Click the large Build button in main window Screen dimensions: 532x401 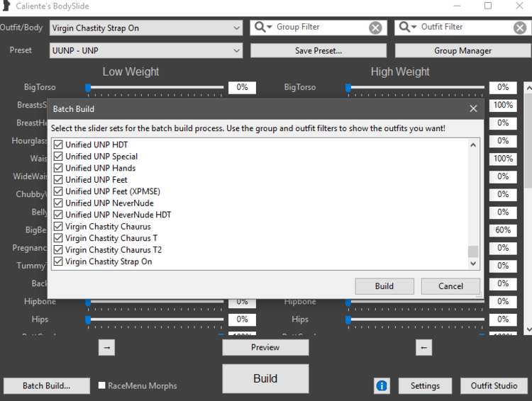(265, 378)
